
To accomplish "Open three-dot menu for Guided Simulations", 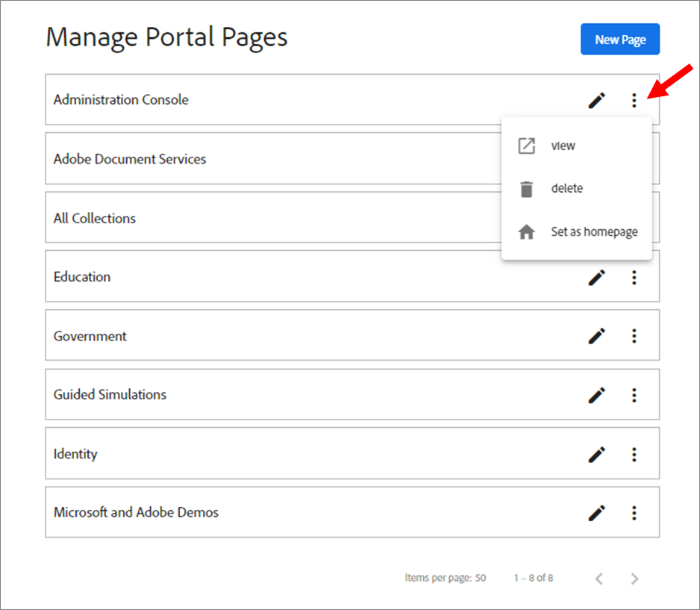I will pos(634,395).
